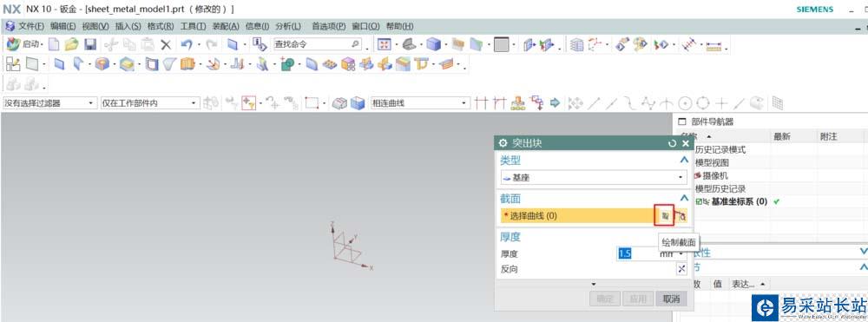Open the 编辑(E) menu
The width and height of the screenshot is (868, 322).
(x=63, y=26)
